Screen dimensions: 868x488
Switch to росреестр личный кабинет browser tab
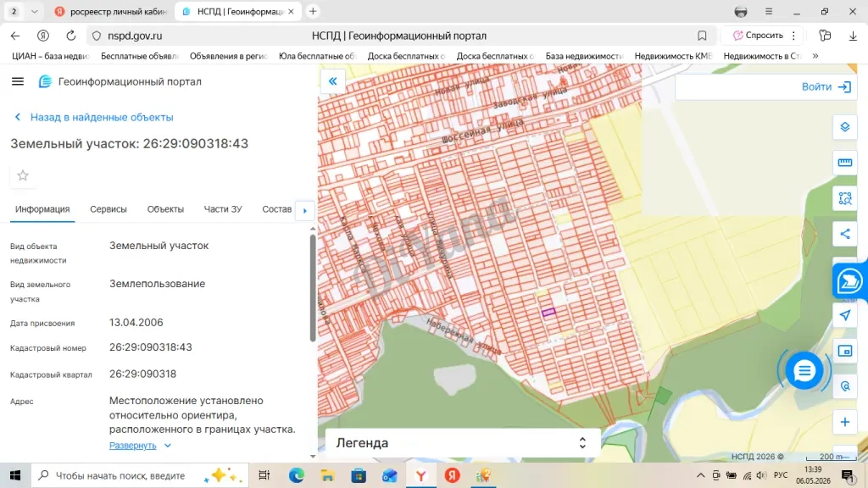click(111, 11)
